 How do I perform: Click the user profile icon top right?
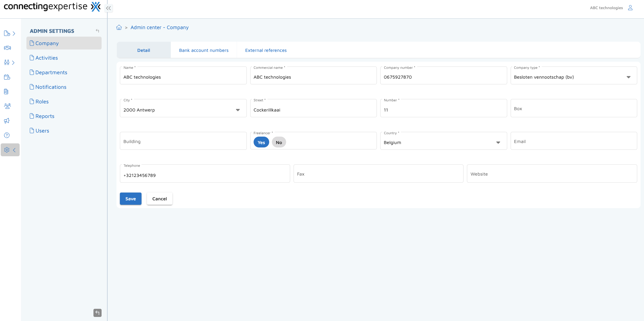[x=630, y=7]
